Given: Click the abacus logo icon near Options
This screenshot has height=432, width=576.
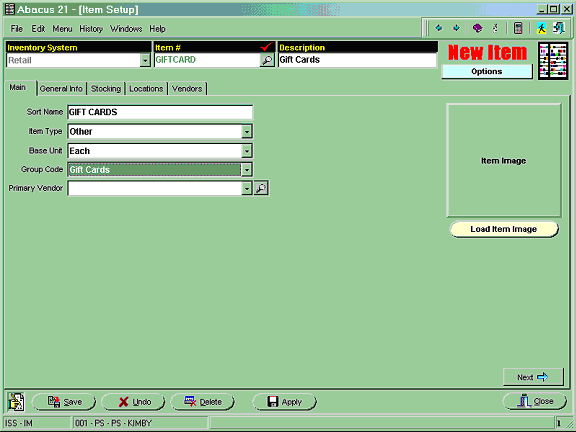Looking at the screenshot, I should tap(553, 61).
